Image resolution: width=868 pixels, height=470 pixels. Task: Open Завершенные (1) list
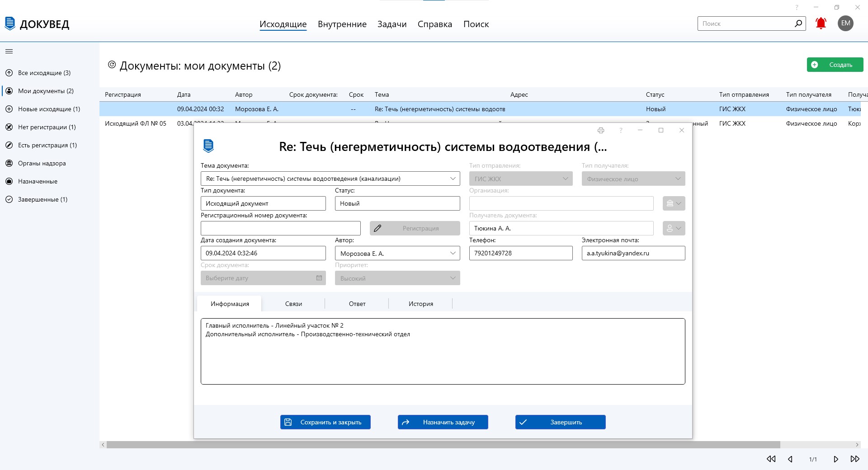coord(42,199)
